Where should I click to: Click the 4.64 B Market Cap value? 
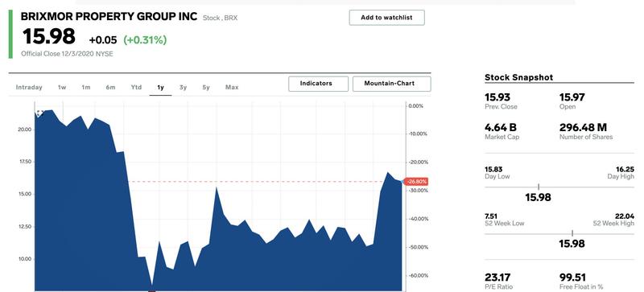tap(501, 127)
